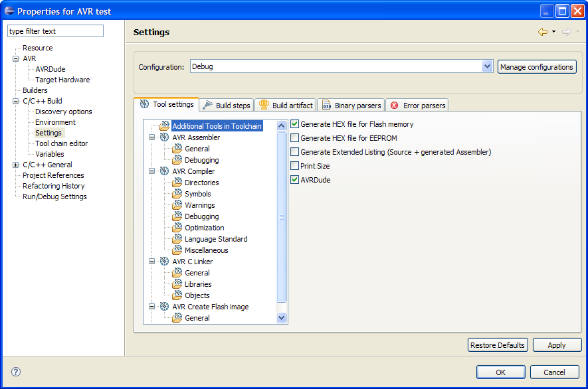
Task: Check the Print Size option
Action: 295,166
